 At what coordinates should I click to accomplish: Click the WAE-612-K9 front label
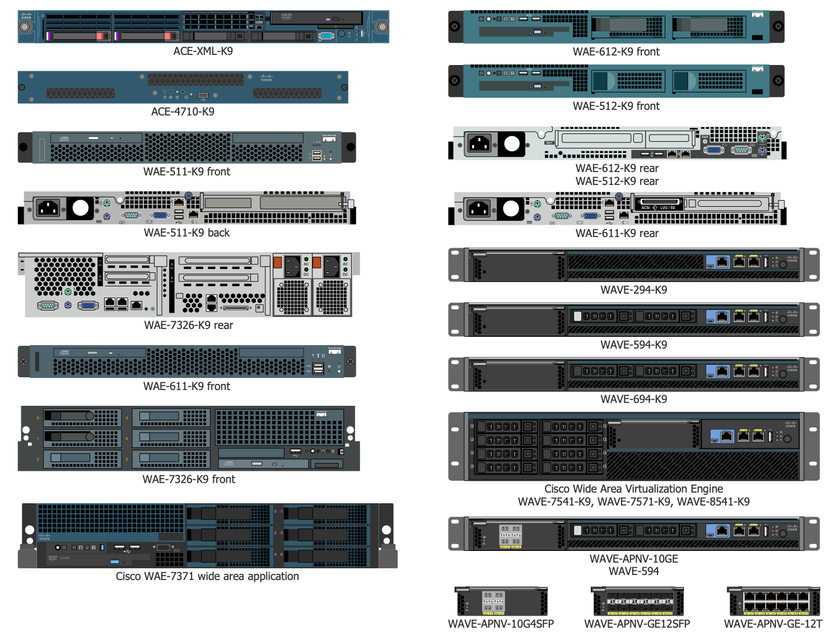coord(616,52)
